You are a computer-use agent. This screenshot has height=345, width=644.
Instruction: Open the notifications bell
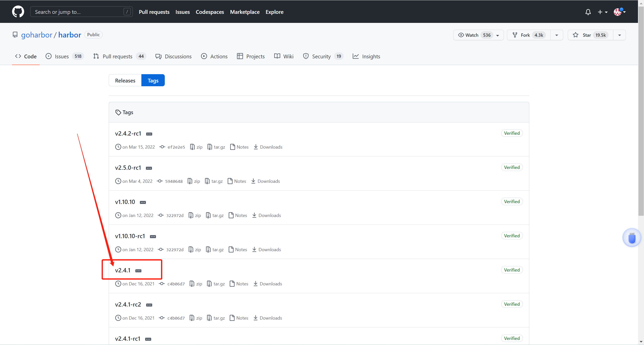pyautogui.click(x=588, y=12)
